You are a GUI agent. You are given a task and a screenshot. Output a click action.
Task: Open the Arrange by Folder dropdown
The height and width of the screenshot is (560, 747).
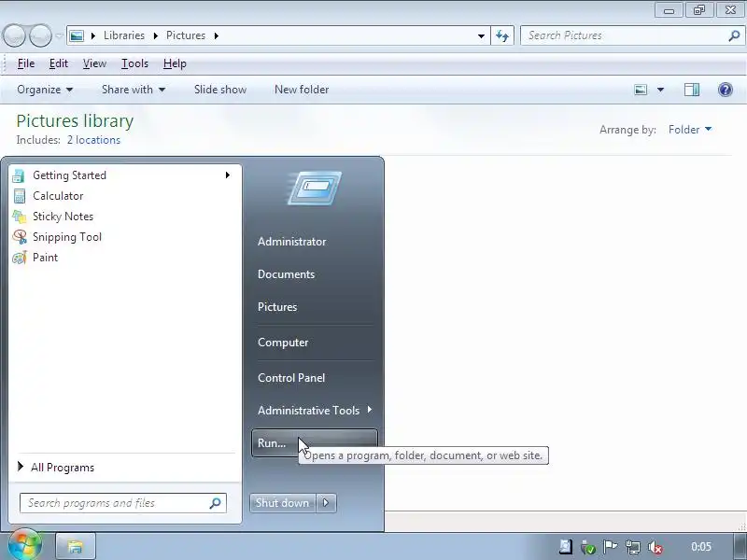[x=690, y=130]
